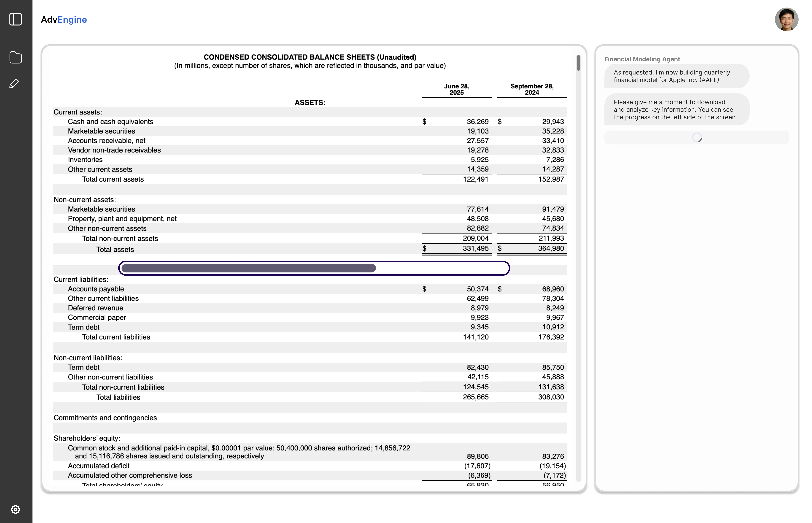Select the 'Total liabilities' label
Viewport: 812px width, 523px height.
click(x=118, y=397)
